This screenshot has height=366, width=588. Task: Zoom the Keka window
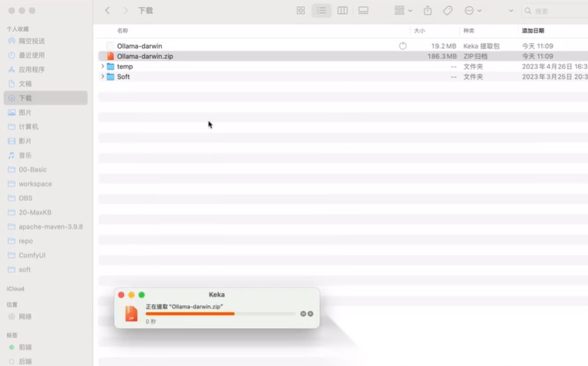coord(142,295)
